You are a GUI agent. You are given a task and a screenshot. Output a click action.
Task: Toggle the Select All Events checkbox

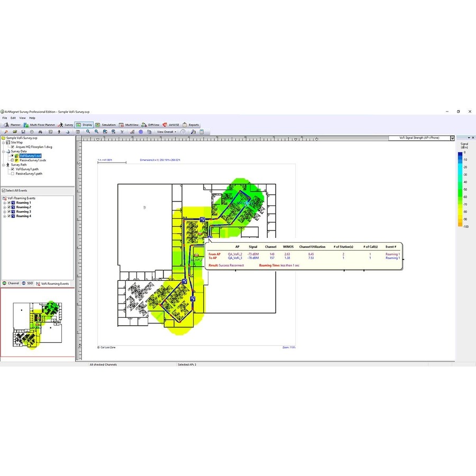click(x=3, y=190)
